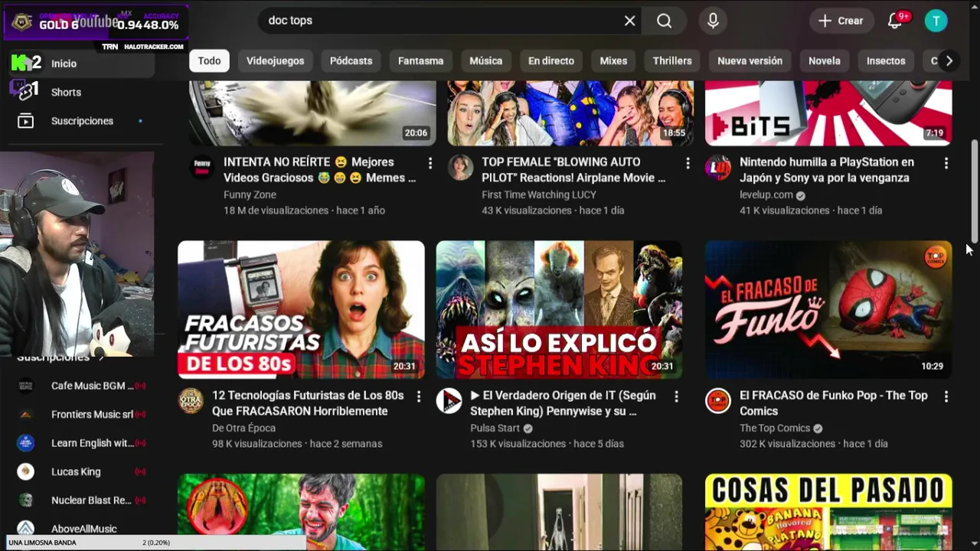Play BiTS Nintendo video thumbnail

(x=828, y=112)
